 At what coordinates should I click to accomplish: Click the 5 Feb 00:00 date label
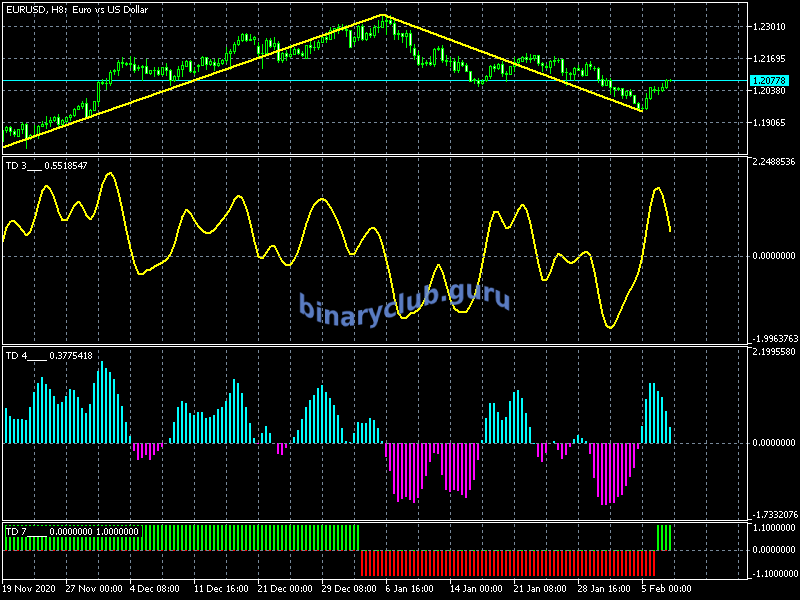(668, 589)
